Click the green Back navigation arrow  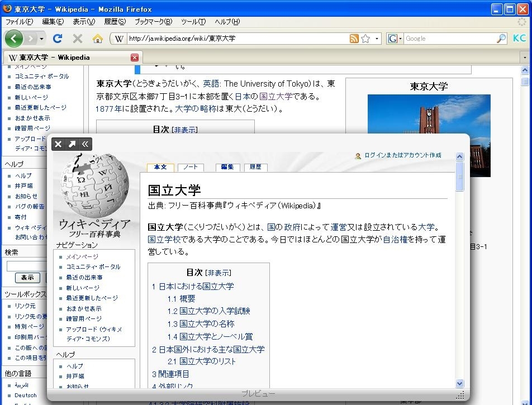[x=14, y=39]
